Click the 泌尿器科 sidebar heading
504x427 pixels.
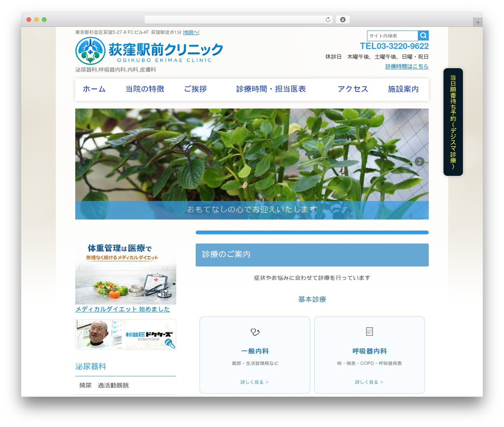coord(91,366)
